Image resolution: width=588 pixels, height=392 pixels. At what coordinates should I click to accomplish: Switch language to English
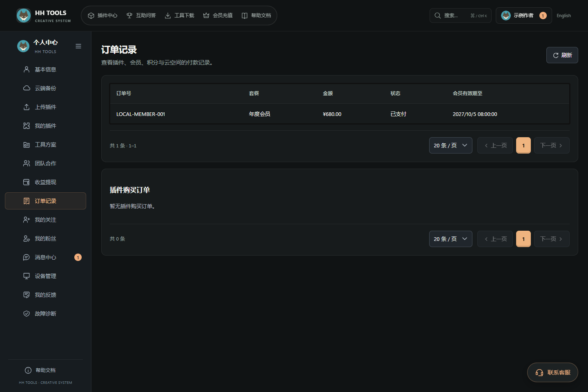[x=563, y=16]
